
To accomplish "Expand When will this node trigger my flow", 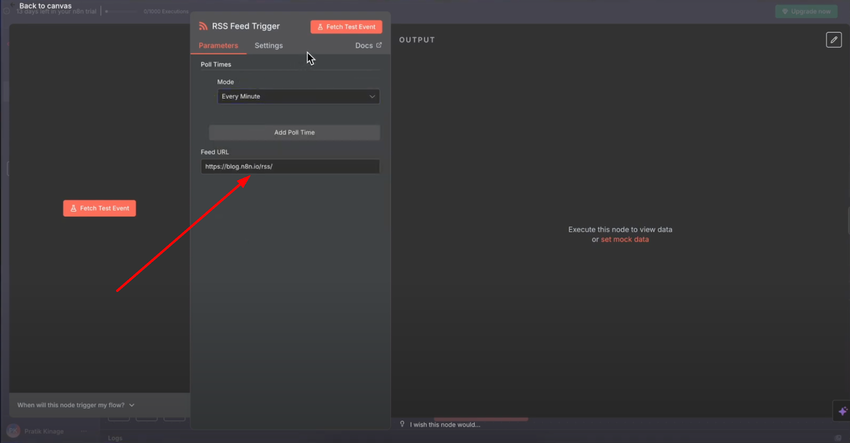I will [x=76, y=405].
